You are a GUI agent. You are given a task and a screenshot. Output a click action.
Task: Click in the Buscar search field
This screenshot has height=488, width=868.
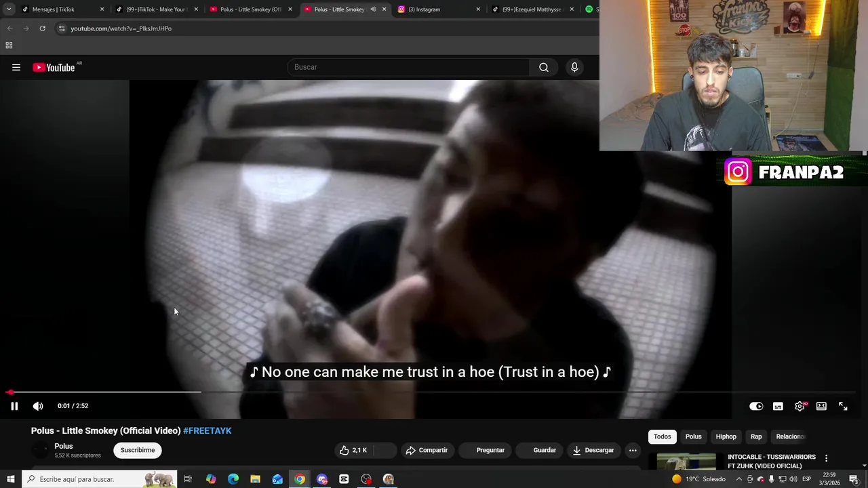point(408,67)
